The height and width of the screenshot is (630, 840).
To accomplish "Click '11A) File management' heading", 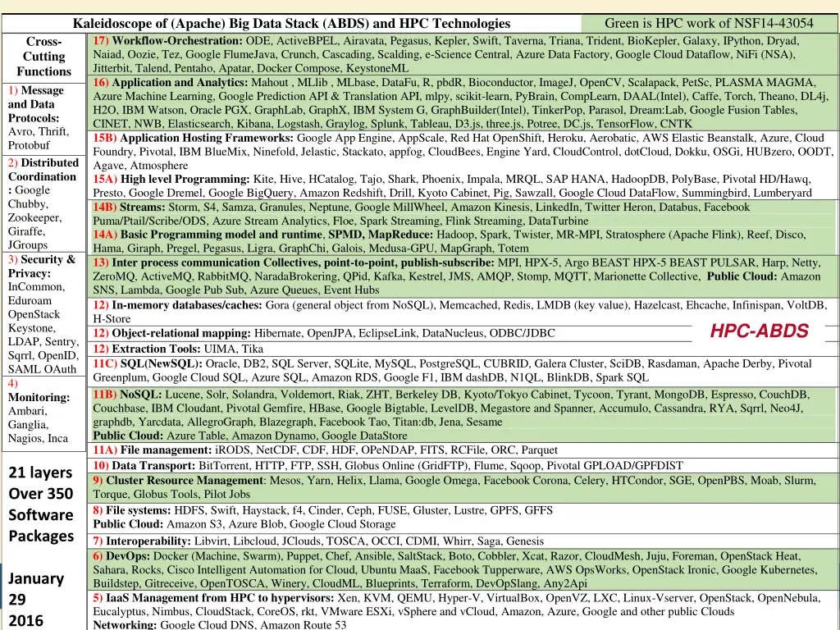I will (152, 450).
